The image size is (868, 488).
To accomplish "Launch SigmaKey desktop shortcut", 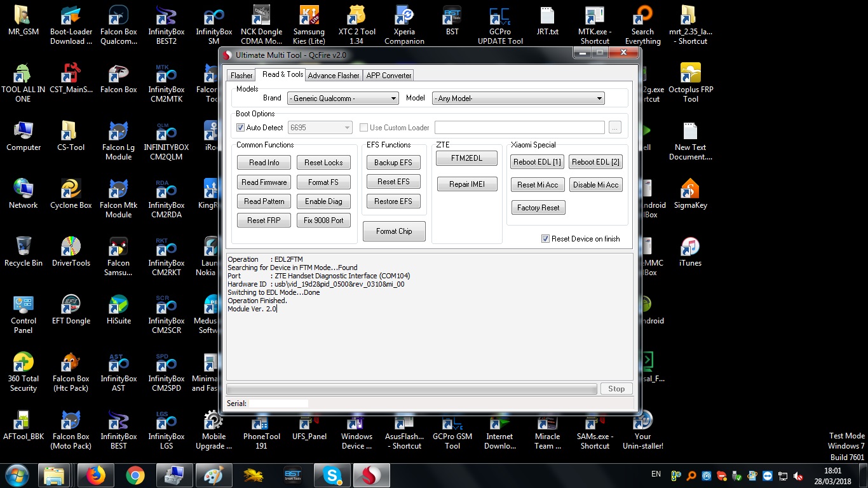I will point(691,194).
